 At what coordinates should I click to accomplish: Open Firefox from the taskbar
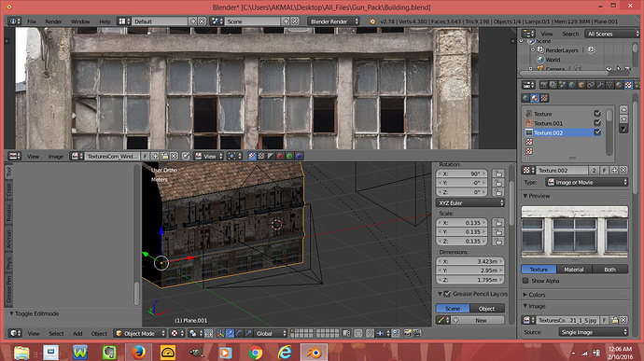point(138,353)
